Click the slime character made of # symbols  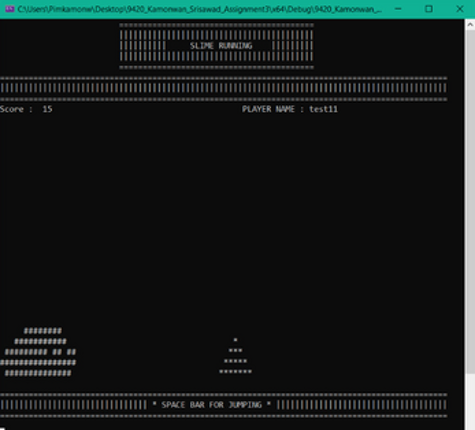click(38, 352)
